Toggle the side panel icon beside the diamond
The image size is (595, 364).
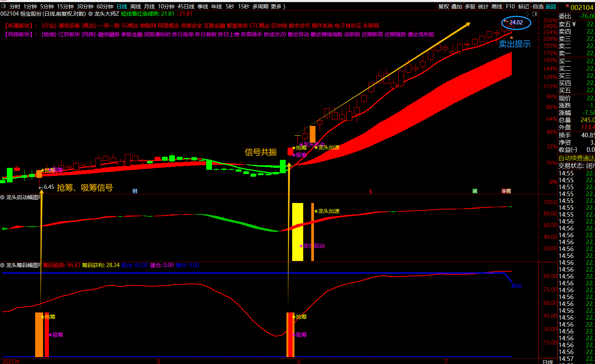(535, 14)
